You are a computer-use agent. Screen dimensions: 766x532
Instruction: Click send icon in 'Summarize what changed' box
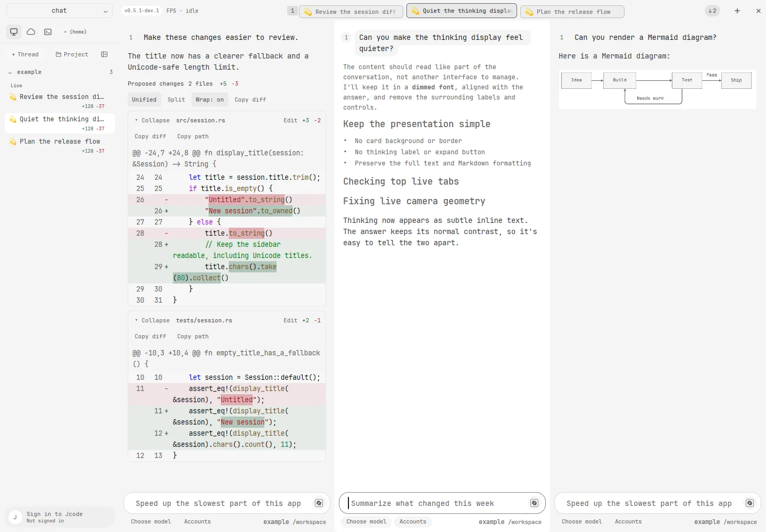(x=534, y=503)
